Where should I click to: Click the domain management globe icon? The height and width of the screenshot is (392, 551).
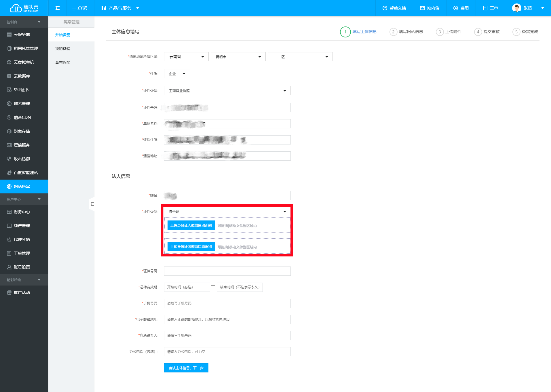pyautogui.click(x=9, y=104)
